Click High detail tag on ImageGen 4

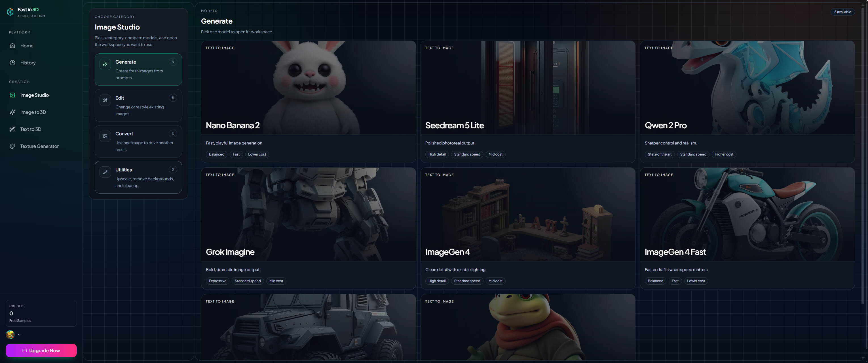pyautogui.click(x=437, y=281)
